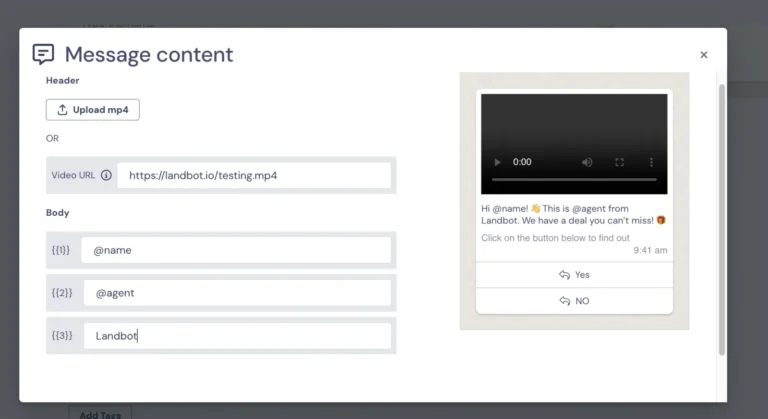The width and height of the screenshot is (768, 419).
Task: Click the {{3}} variable label
Action: point(62,336)
